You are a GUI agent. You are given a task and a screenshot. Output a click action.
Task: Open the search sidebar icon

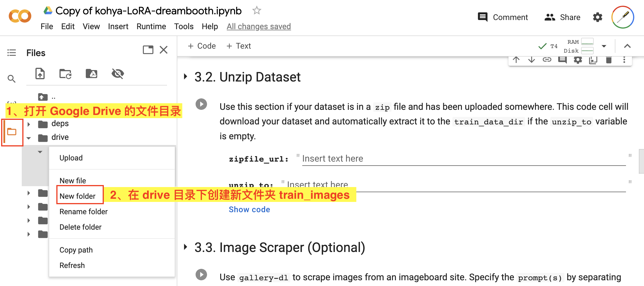(x=11, y=79)
